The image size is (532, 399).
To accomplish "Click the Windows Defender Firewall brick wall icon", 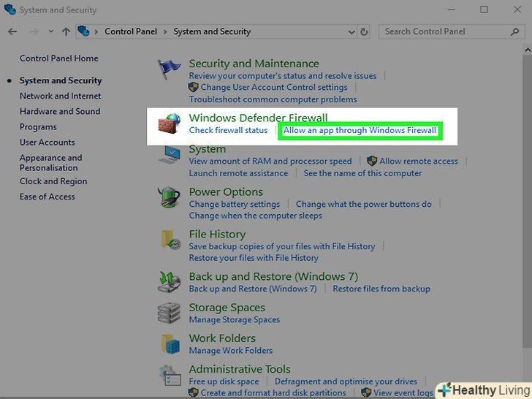I will (x=170, y=123).
